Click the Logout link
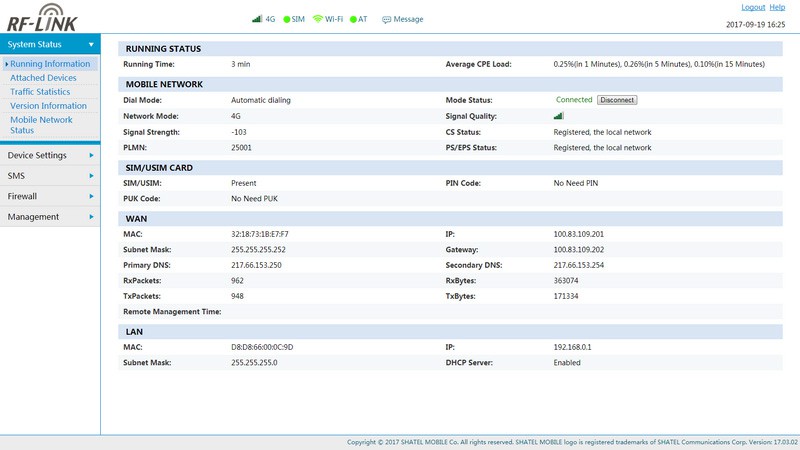Image resolution: width=800 pixels, height=450 pixels. pyautogui.click(x=753, y=7)
